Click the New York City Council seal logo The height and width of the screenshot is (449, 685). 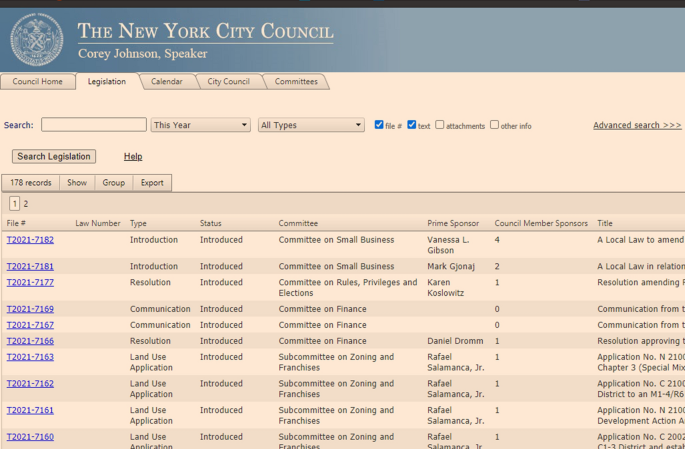[x=37, y=39]
